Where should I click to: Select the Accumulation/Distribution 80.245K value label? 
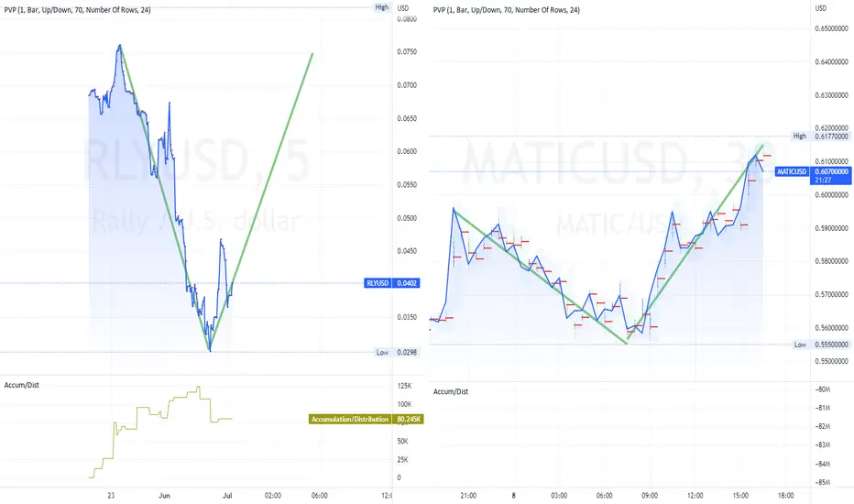[x=366, y=420]
